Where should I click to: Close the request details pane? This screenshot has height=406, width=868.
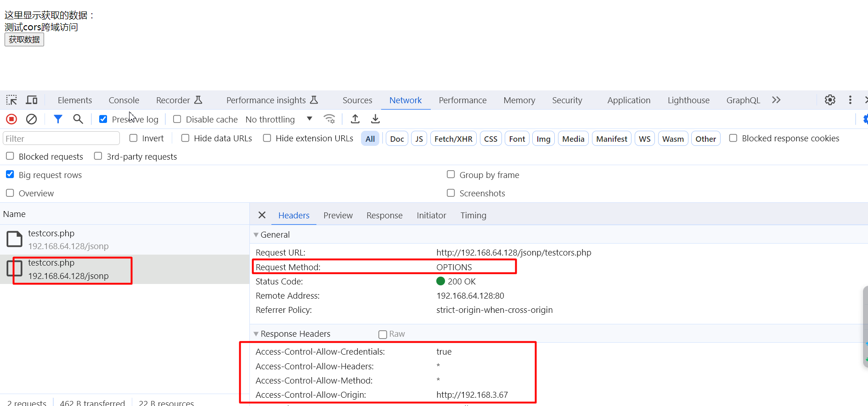(262, 215)
